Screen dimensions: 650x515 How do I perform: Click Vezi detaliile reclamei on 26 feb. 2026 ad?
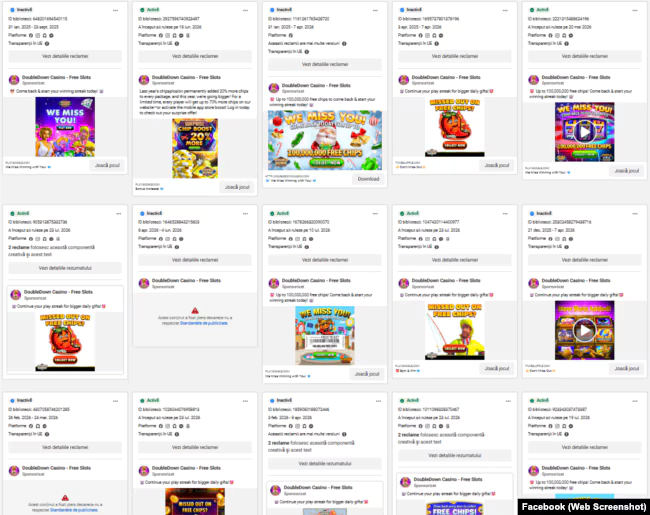pos(65,447)
